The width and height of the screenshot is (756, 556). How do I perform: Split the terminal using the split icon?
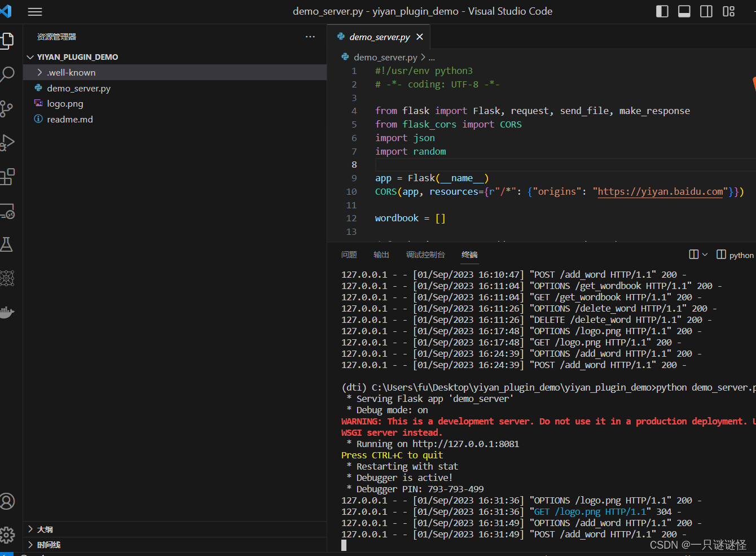(694, 255)
